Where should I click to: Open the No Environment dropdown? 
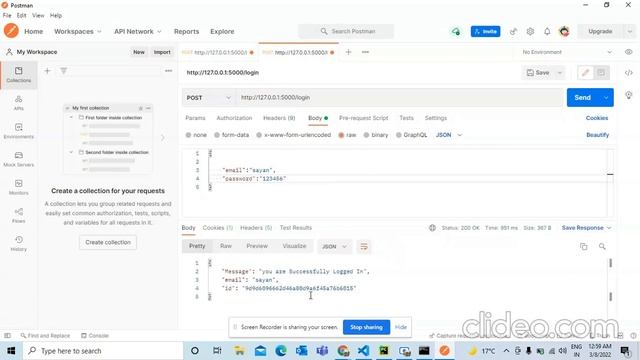pyautogui.click(x=567, y=52)
